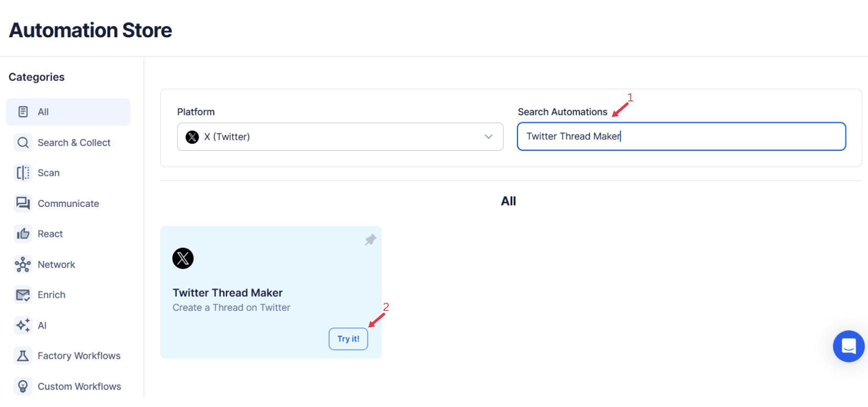
Task: Pin the Twitter Thread Maker card
Action: click(x=370, y=239)
